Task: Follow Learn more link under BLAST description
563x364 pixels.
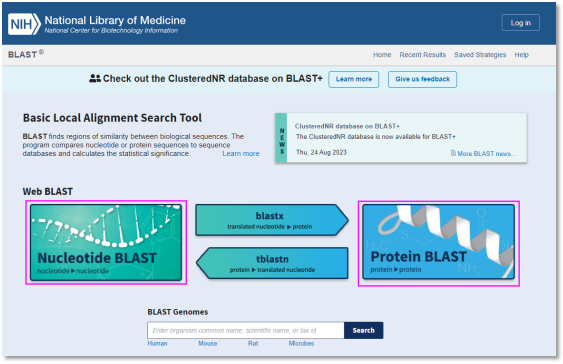Action: pyautogui.click(x=241, y=154)
